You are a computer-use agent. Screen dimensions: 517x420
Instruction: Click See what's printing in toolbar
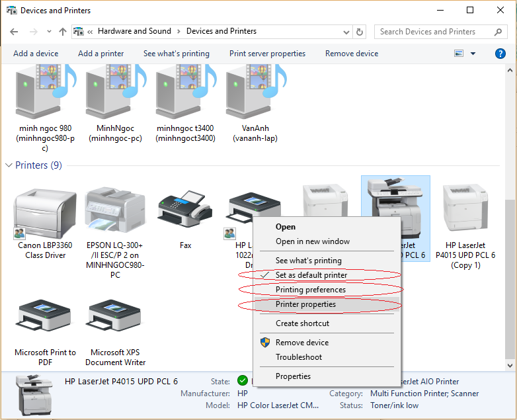point(176,54)
